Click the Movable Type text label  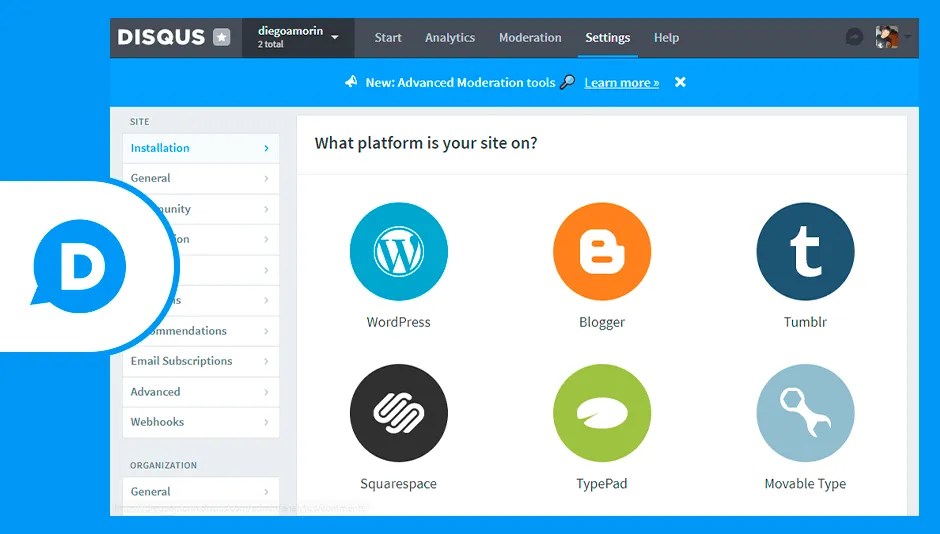click(x=805, y=484)
